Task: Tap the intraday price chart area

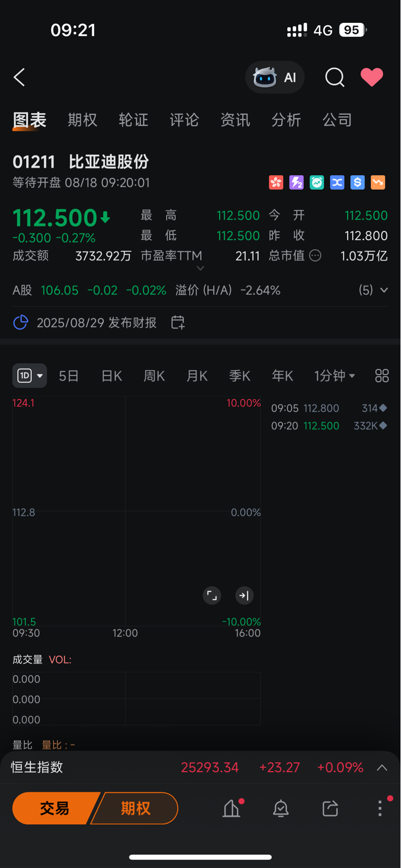Action: pos(137,512)
